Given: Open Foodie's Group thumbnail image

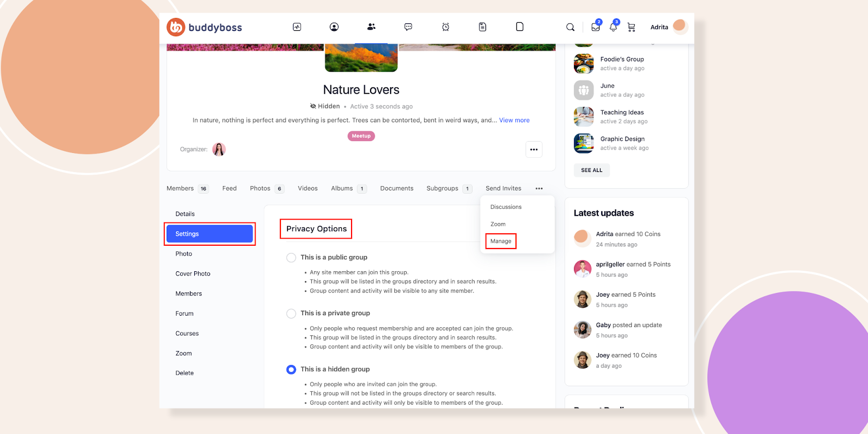Looking at the screenshot, I should 584,63.
